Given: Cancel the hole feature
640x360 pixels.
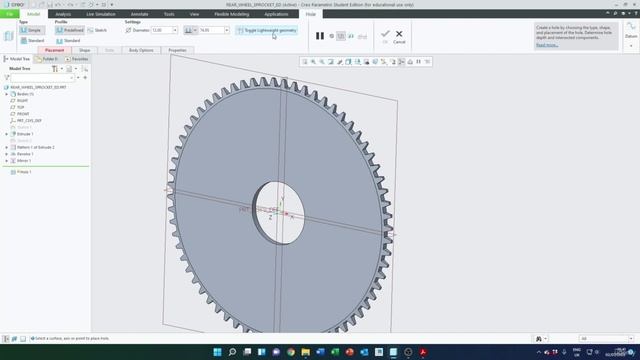Looking at the screenshot, I should pyautogui.click(x=399, y=37).
